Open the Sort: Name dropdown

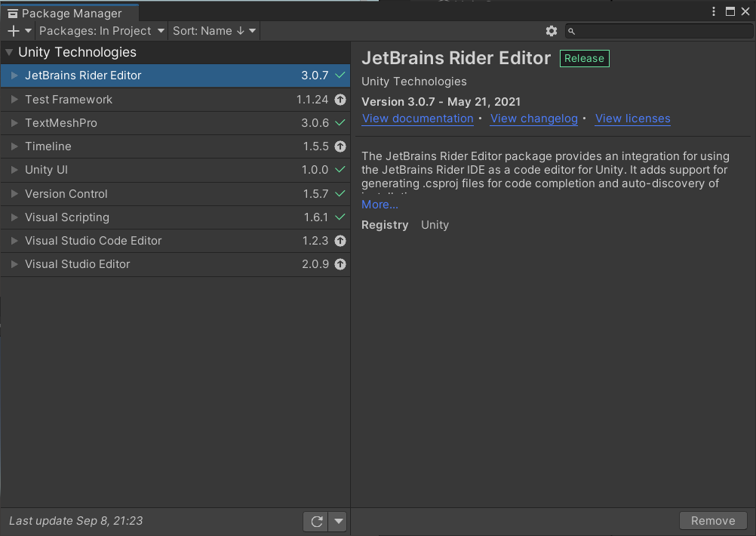click(x=214, y=31)
